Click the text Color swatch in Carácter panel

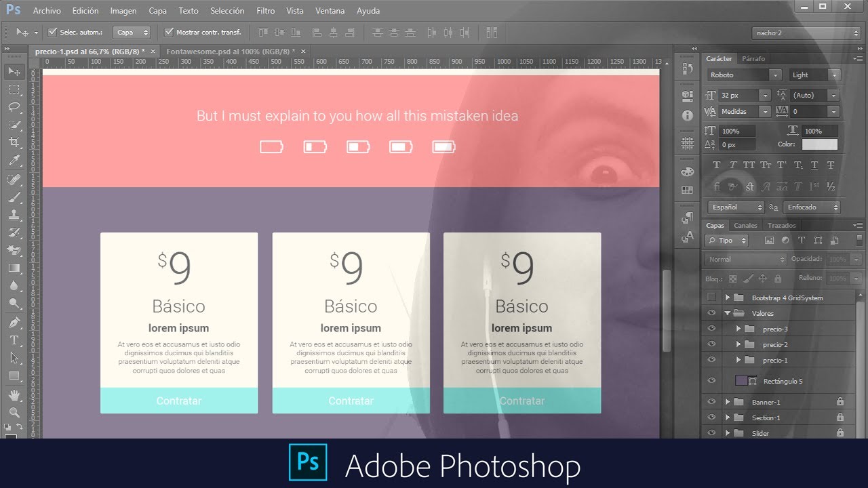point(819,144)
